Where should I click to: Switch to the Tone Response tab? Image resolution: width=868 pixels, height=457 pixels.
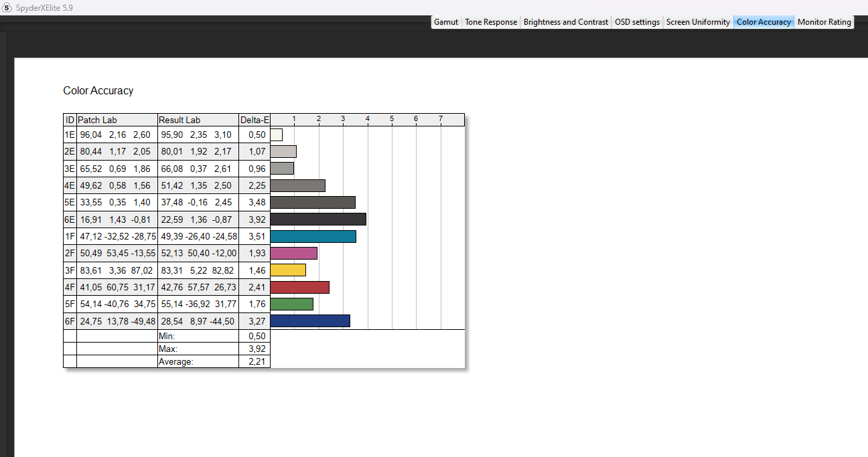(x=491, y=22)
